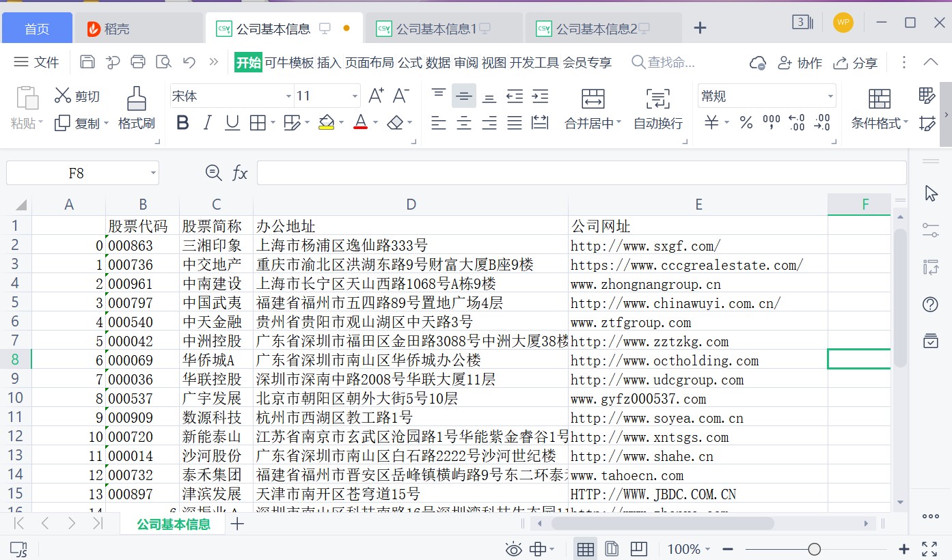Toggle vertical middle alignment

click(x=464, y=96)
